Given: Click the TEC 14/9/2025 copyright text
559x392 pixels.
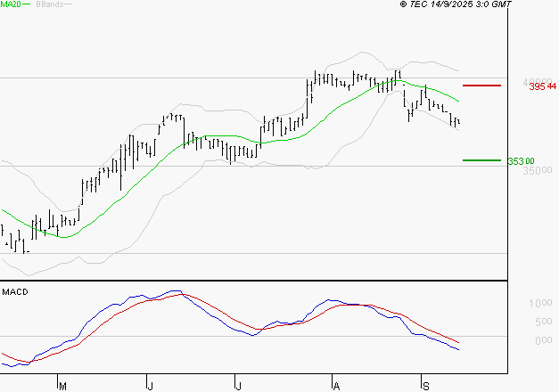Looking at the screenshot, I should [x=456, y=4].
